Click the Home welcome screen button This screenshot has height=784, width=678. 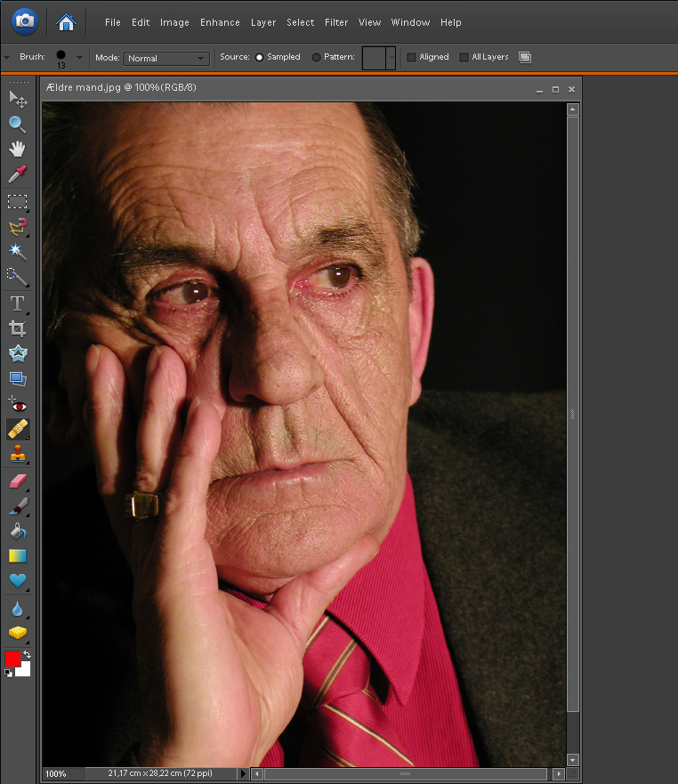tap(65, 21)
